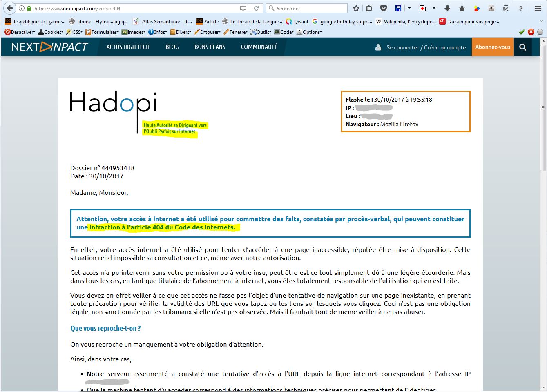
Task: Open the Formulaires dropdown menu
Action: tap(102, 32)
